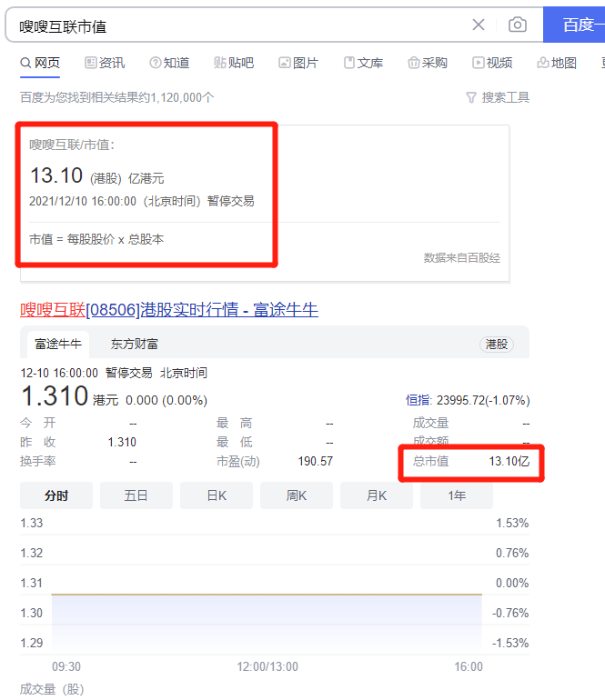Switch to the 视频 tab

click(x=492, y=63)
